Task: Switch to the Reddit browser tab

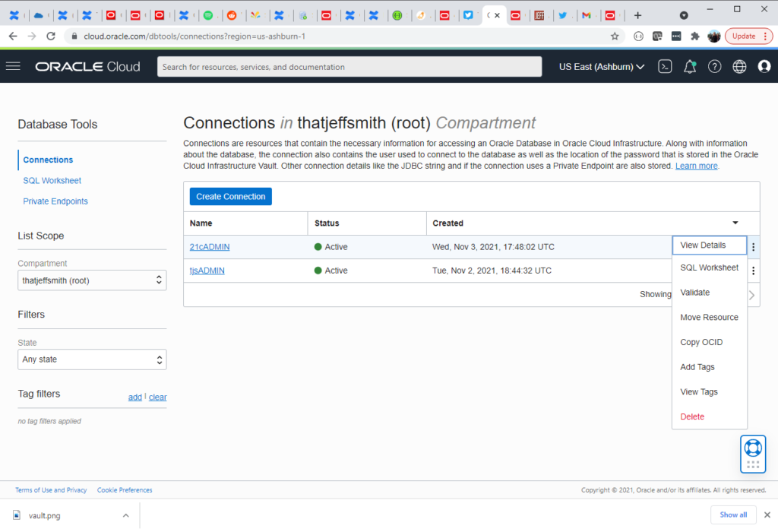Action: coord(232,15)
